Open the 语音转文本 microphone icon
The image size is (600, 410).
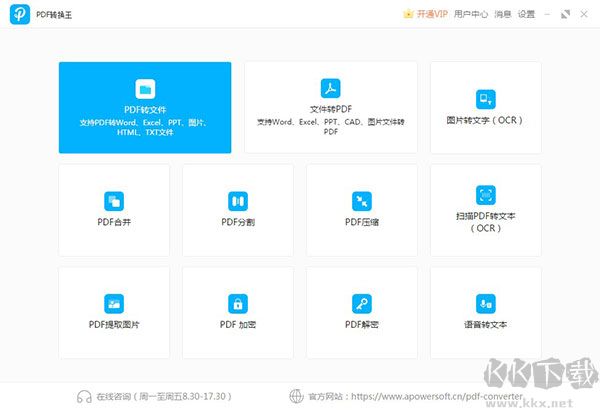click(486, 304)
